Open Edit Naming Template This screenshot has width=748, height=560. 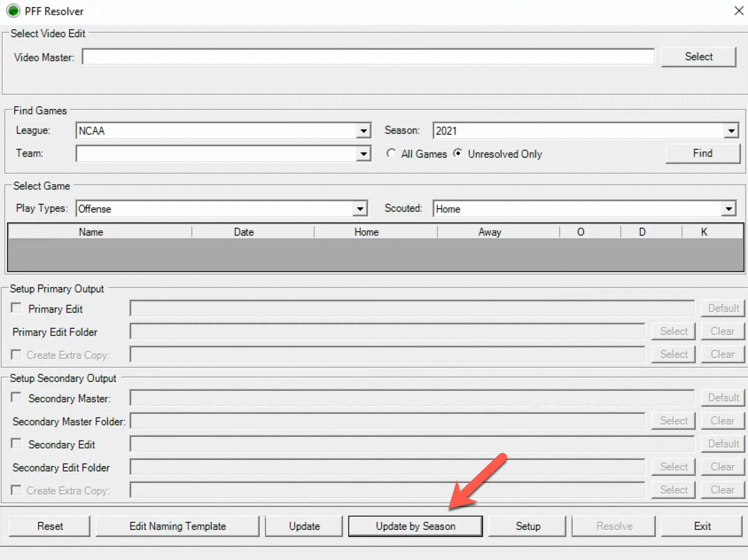[178, 526]
